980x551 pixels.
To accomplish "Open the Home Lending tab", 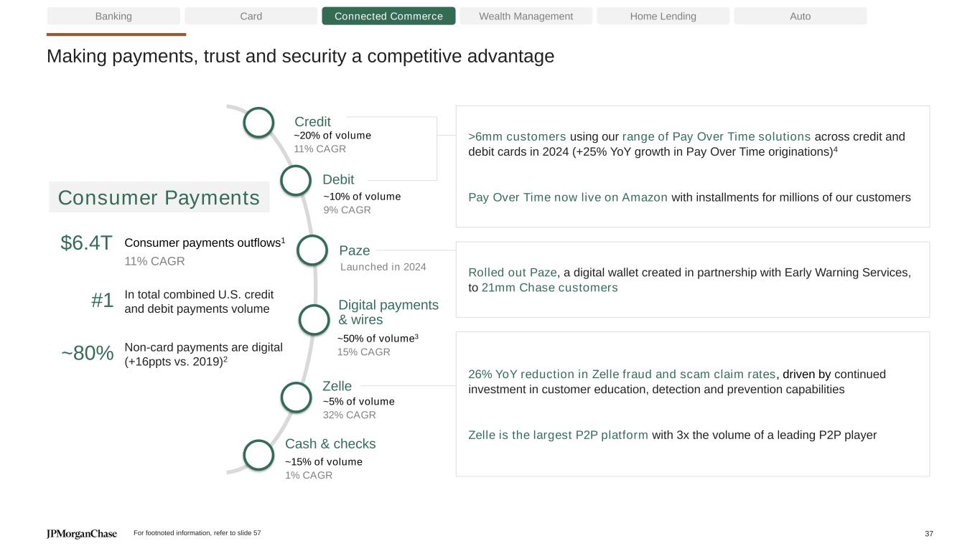I will [x=663, y=16].
